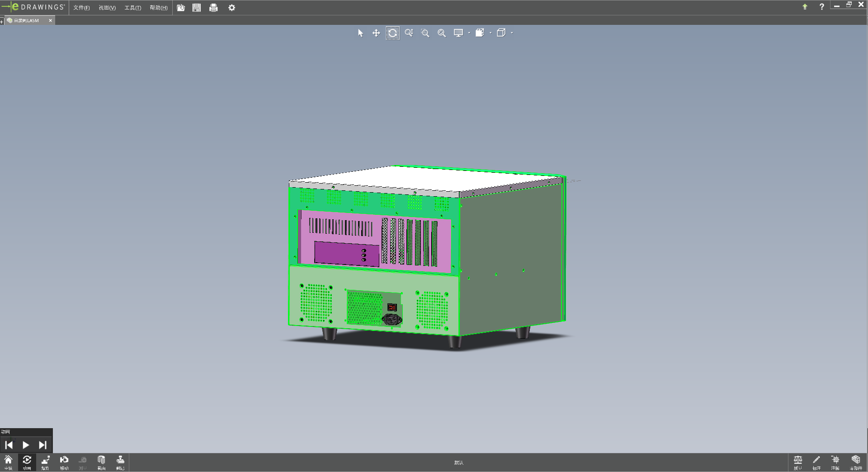The width and height of the screenshot is (868, 472).
Task: Open the Section (截面) tool
Action: (x=101, y=462)
